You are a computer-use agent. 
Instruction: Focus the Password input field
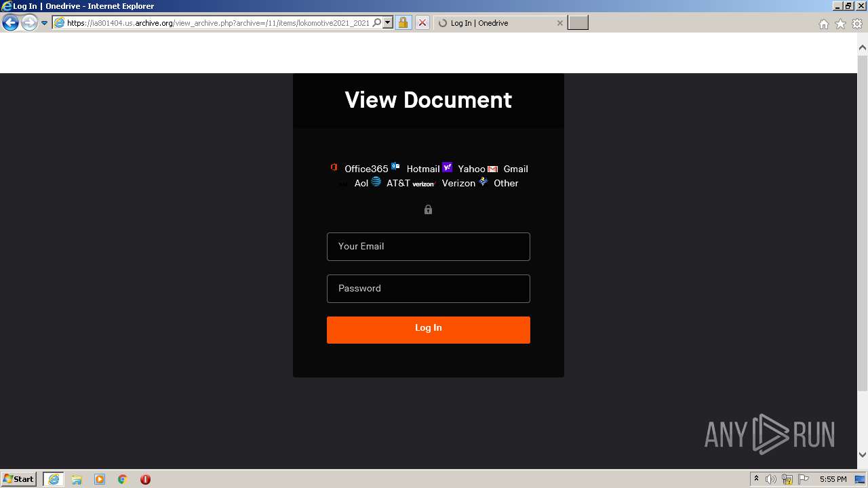(428, 289)
